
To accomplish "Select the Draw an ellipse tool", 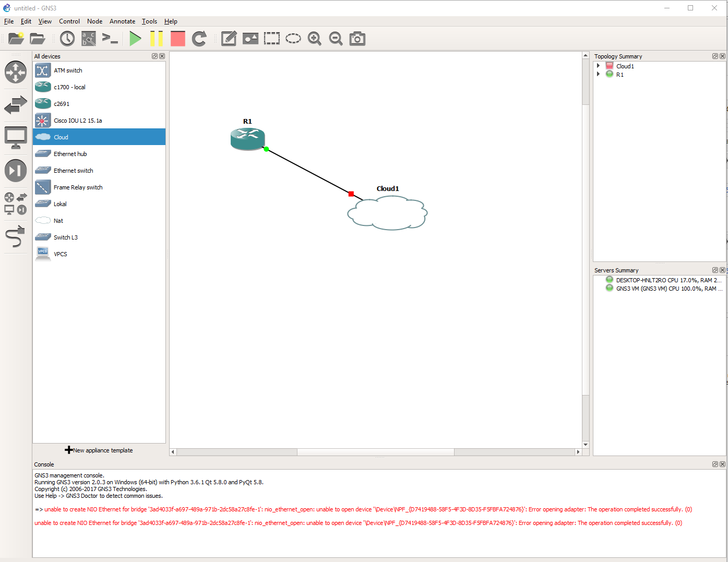I will [293, 39].
